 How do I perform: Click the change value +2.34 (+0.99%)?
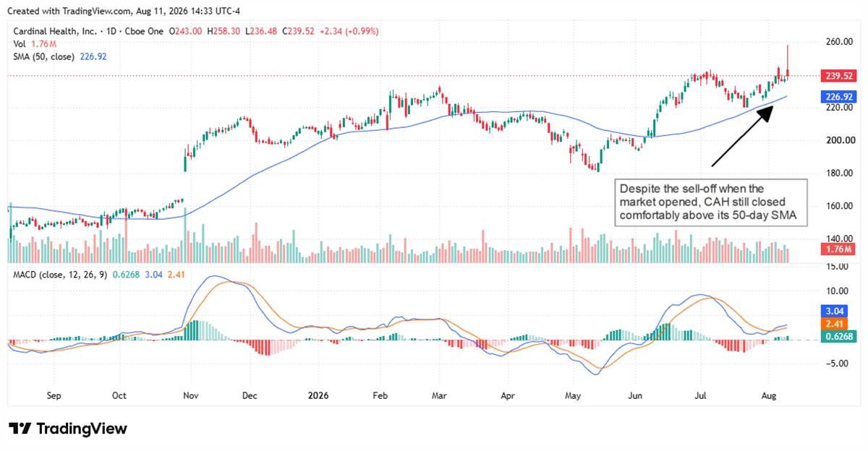pyautogui.click(x=349, y=31)
